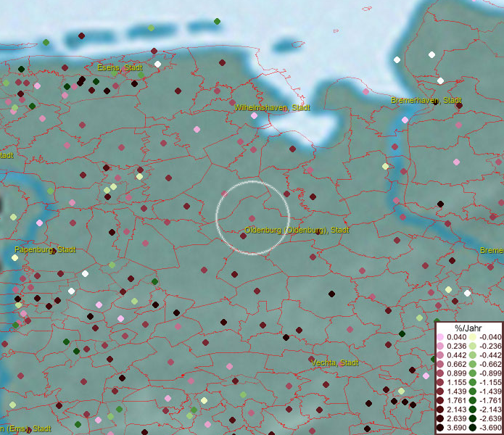
Task: Click the Papenburg, Stadt label
Action: (45, 249)
